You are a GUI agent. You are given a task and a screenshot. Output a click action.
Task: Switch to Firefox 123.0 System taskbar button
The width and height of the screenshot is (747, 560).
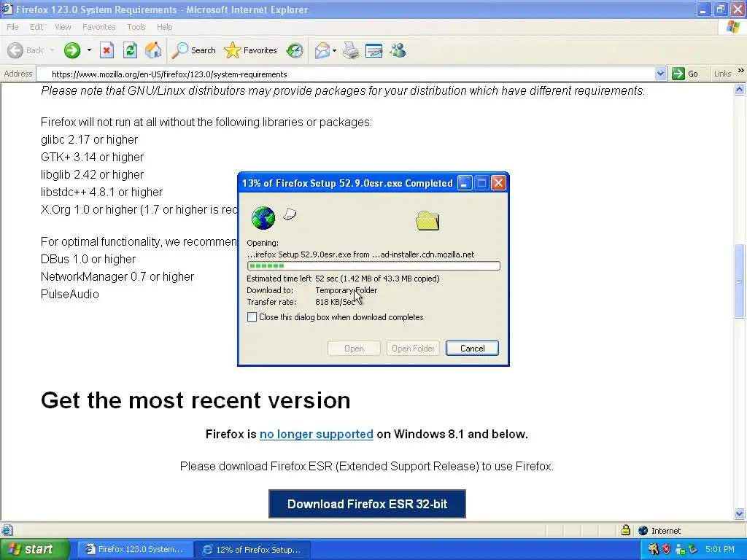coord(135,549)
